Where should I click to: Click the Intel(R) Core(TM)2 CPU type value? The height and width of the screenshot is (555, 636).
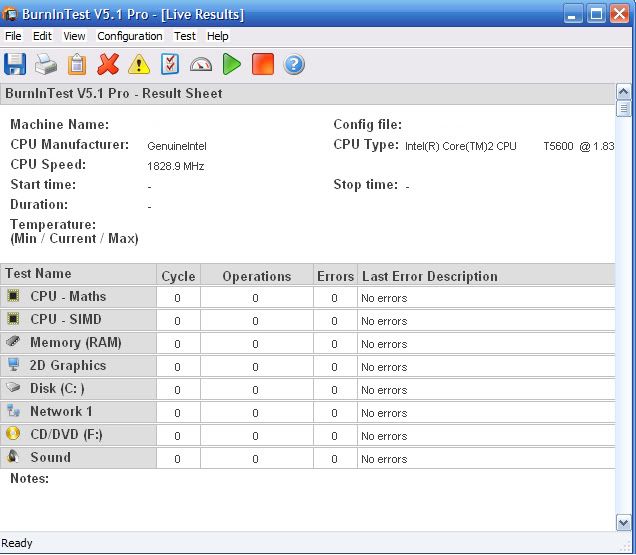(509, 146)
